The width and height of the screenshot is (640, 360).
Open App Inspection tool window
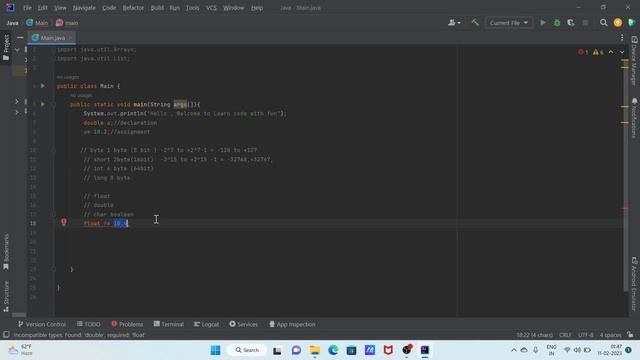coord(292,324)
